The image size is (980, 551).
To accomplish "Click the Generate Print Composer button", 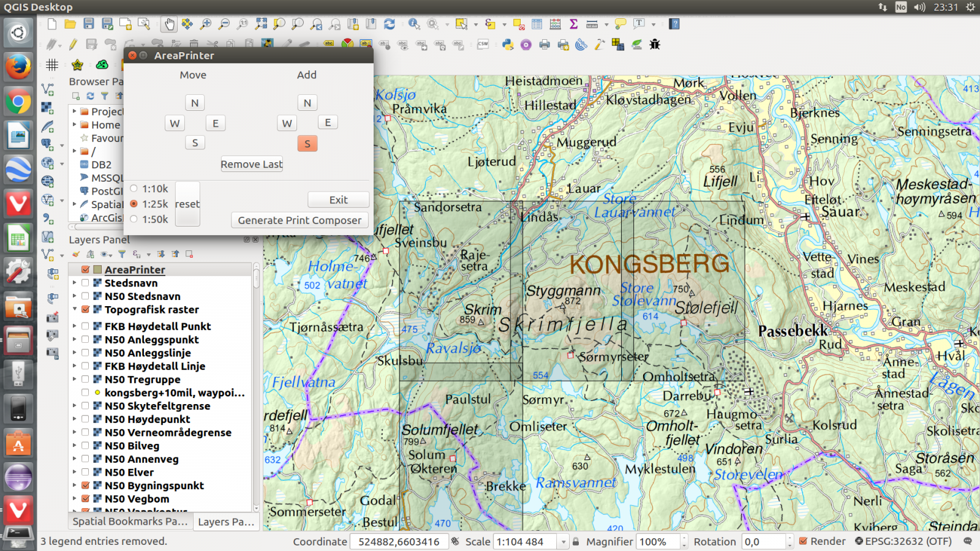I will (x=300, y=220).
